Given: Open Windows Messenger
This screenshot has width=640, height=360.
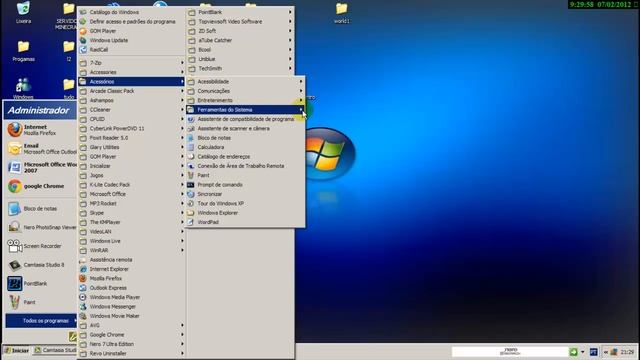Looking at the screenshot, I should click(x=131, y=307).
